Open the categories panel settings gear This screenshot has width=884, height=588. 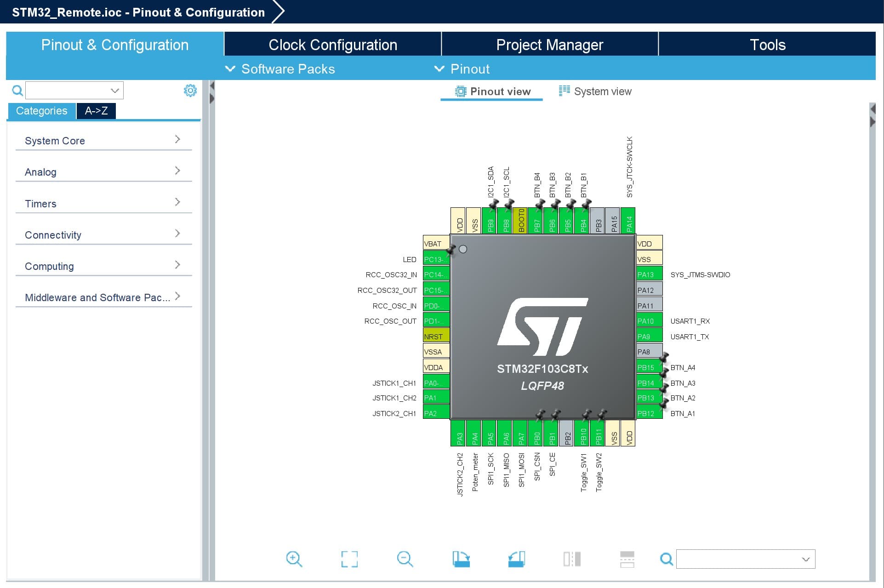[x=190, y=91]
